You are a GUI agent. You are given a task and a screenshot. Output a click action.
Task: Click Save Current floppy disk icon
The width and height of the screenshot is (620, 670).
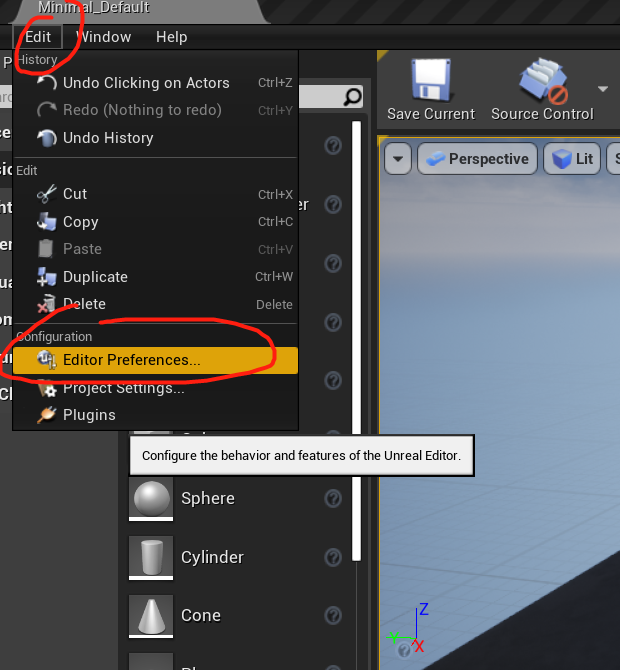431,80
